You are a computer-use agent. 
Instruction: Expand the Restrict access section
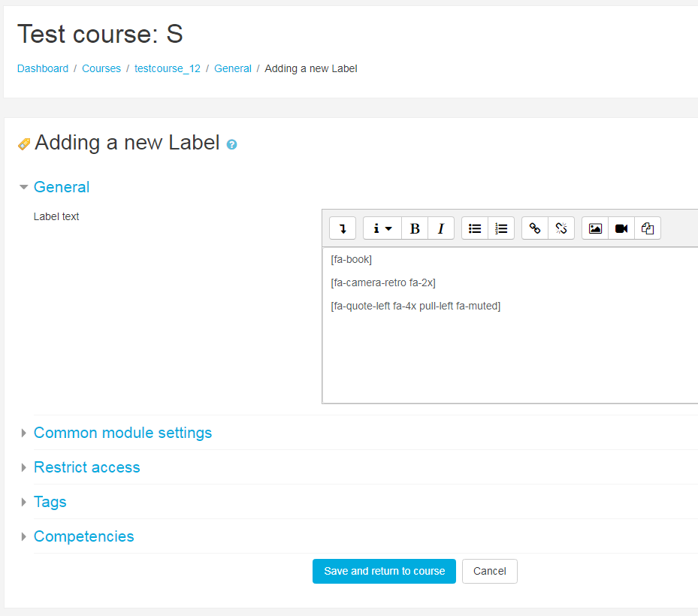click(86, 467)
